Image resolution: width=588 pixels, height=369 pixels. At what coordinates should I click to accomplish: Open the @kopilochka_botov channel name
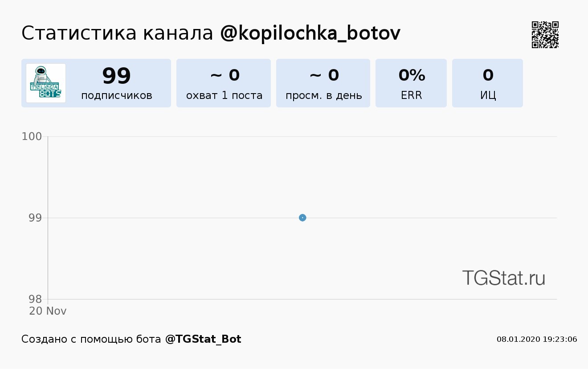click(x=310, y=34)
